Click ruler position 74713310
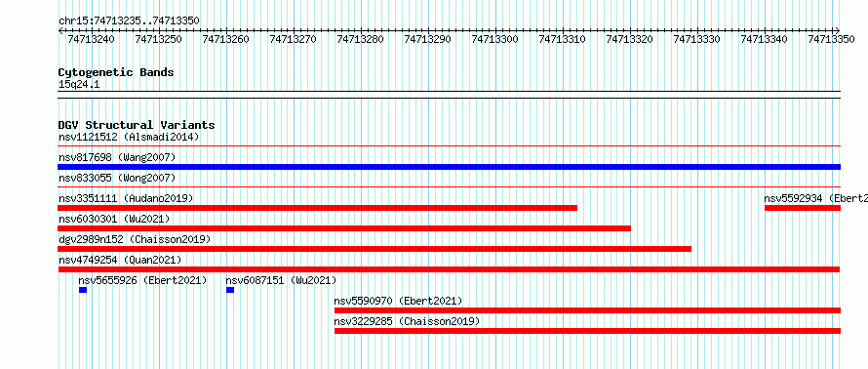The width and height of the screenshot is (868, 369). (x=563, y=39)
